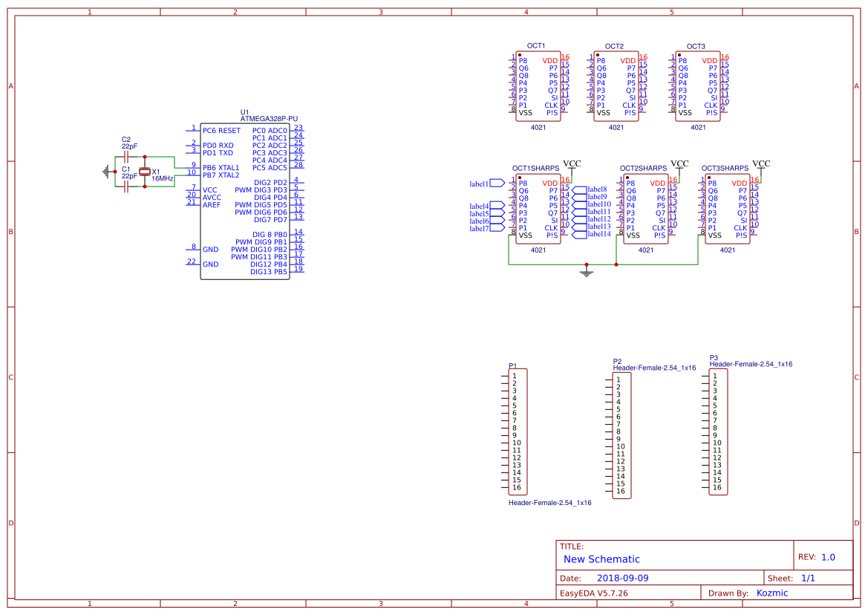
Task: Click the "16MHz" crystal value label
Action: [x=162, y=179]
